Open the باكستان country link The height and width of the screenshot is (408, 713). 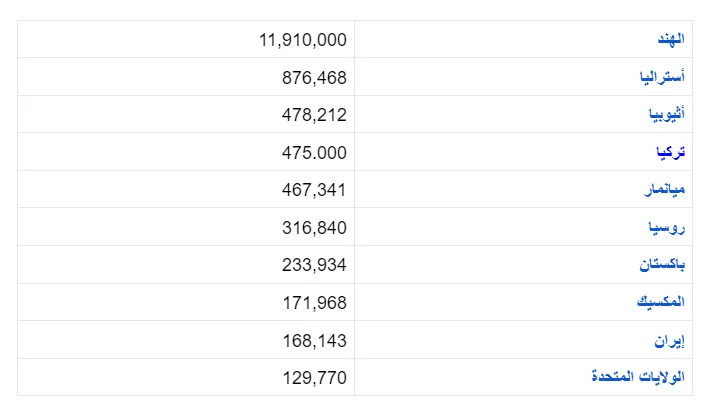662,264
